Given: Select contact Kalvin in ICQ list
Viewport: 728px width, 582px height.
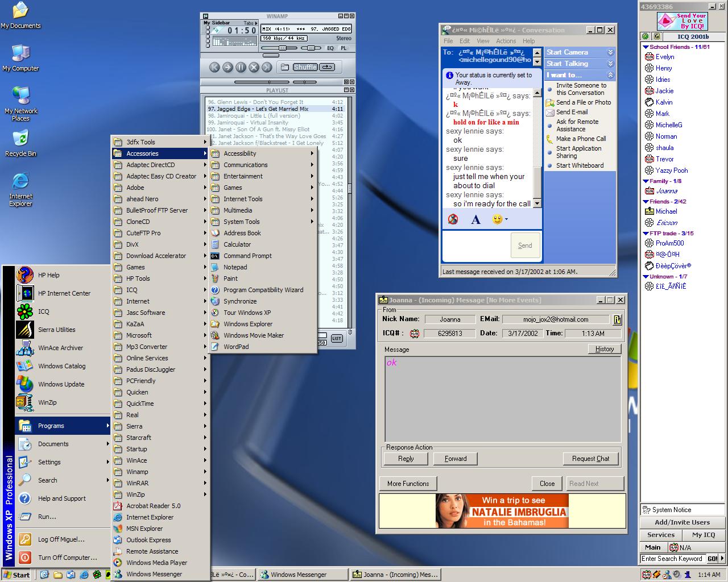Looking at the screenshot, I should (664, 102).
